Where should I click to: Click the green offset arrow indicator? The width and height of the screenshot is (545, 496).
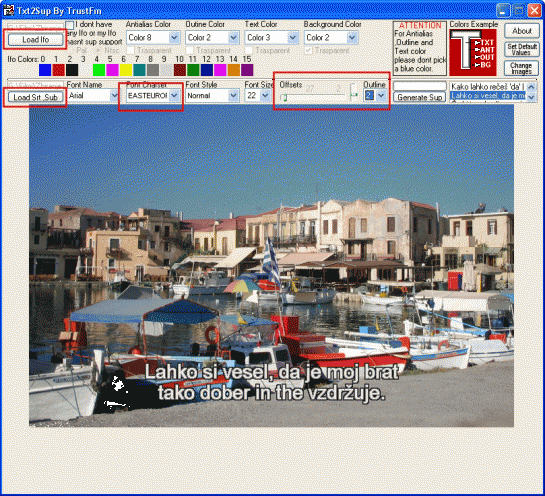354,95
